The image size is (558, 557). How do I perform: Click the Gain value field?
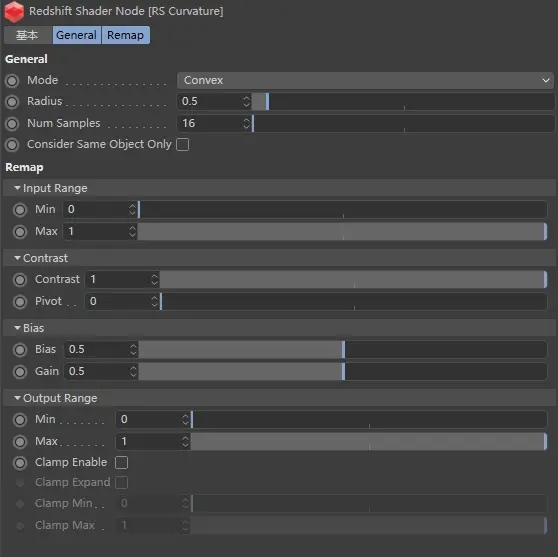[x=97, y=372]
